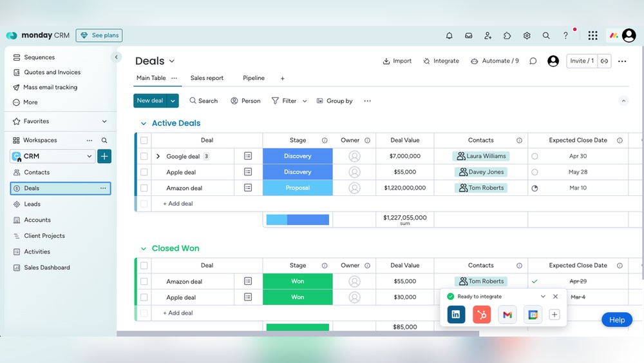Select all deals in Closed Won header checkbox
The width and height of the screenshot is (644, 363).
click(144, 266)
